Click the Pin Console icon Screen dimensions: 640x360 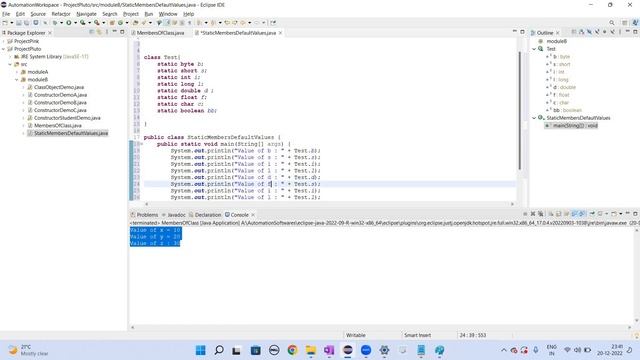coord(592,214)
